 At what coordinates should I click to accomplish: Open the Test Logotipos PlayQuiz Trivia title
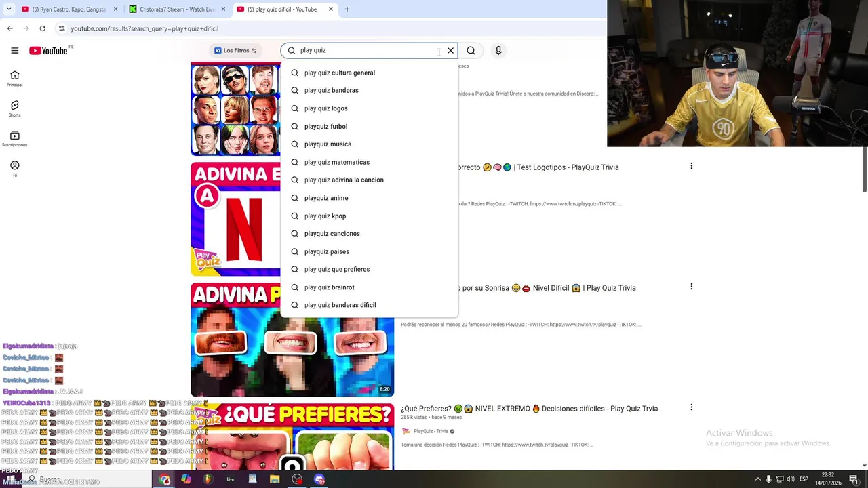539,167
